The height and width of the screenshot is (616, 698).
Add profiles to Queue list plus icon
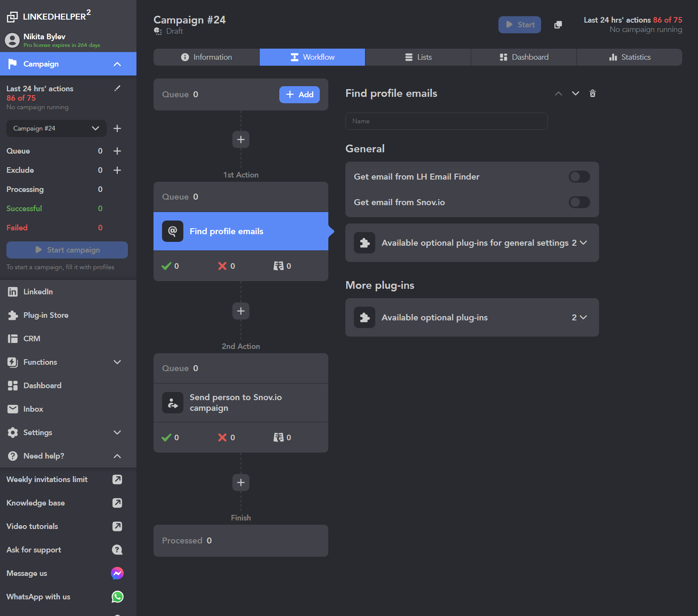[117, 151]
